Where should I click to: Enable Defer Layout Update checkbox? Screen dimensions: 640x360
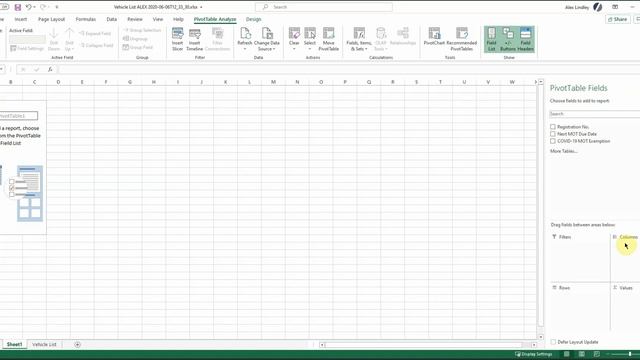553,342
